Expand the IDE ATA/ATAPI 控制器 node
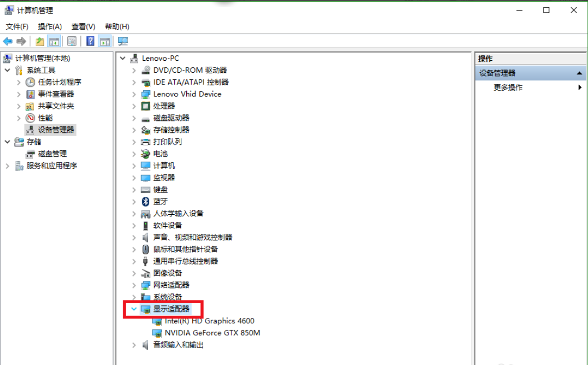The width and height of the screenshot is (588, 365). pos(134,82)
